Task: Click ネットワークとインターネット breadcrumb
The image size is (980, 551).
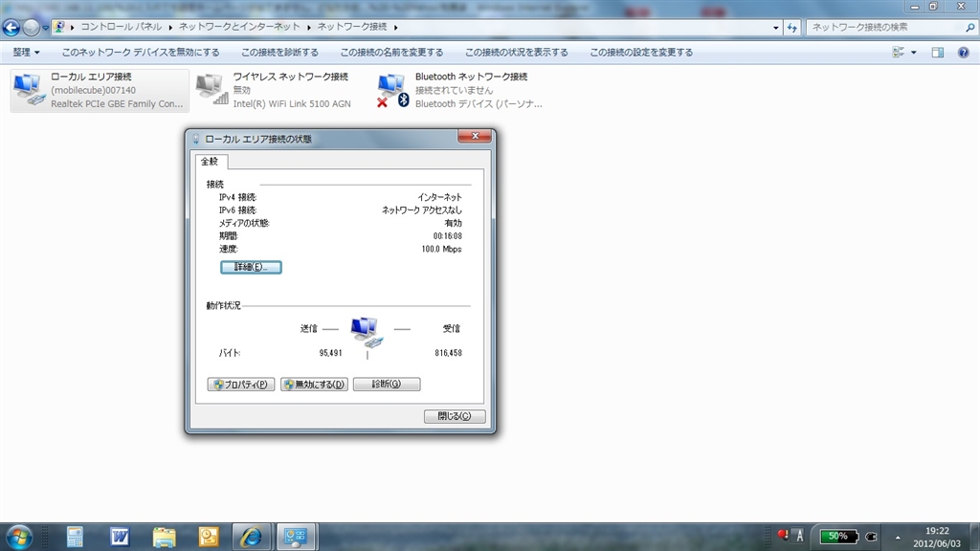Action: pos(239,27)
